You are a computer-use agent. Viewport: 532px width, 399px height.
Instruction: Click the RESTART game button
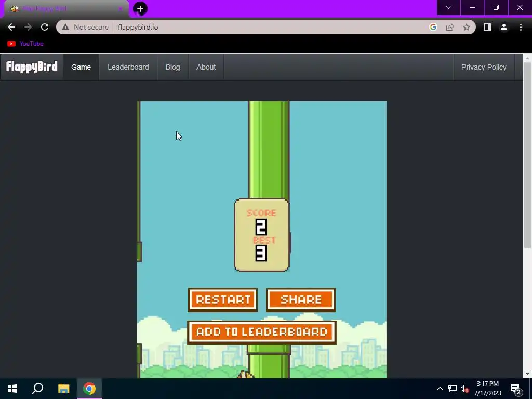[223, 300]
